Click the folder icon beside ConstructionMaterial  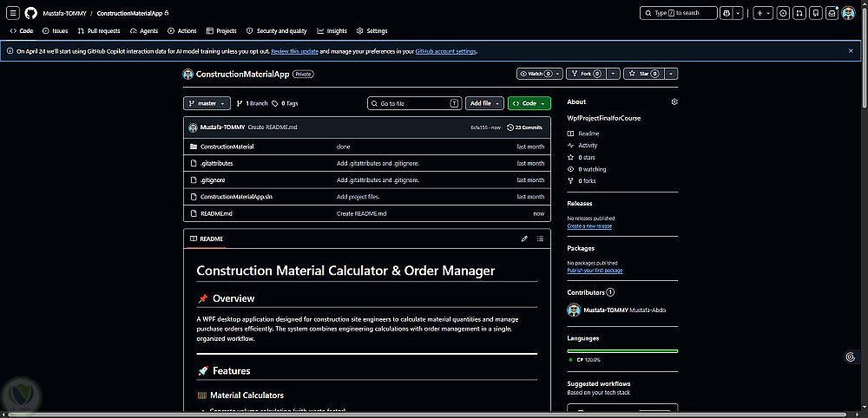pos(194,147)
